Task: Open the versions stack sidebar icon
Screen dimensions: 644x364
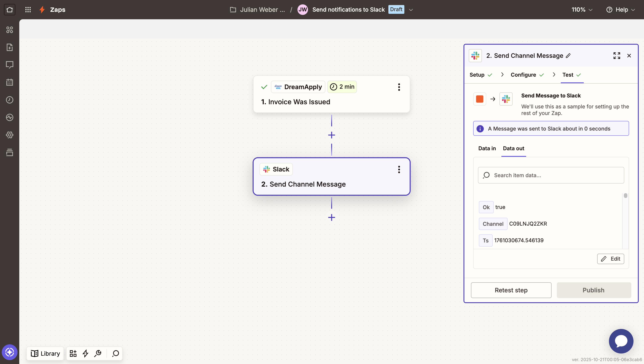Action: (9, 152)
